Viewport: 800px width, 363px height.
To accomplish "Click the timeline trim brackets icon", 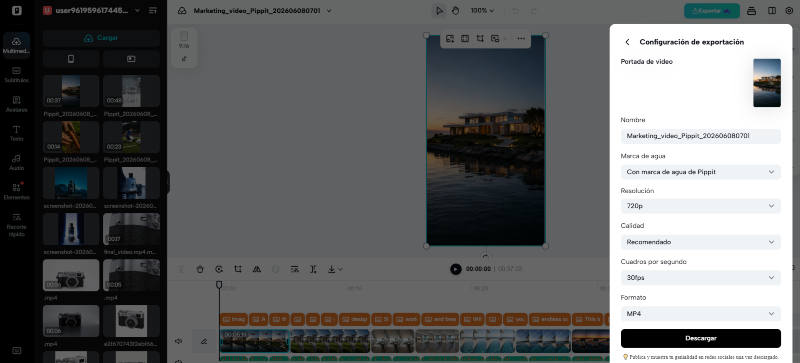I will click(x=313, y=269).
